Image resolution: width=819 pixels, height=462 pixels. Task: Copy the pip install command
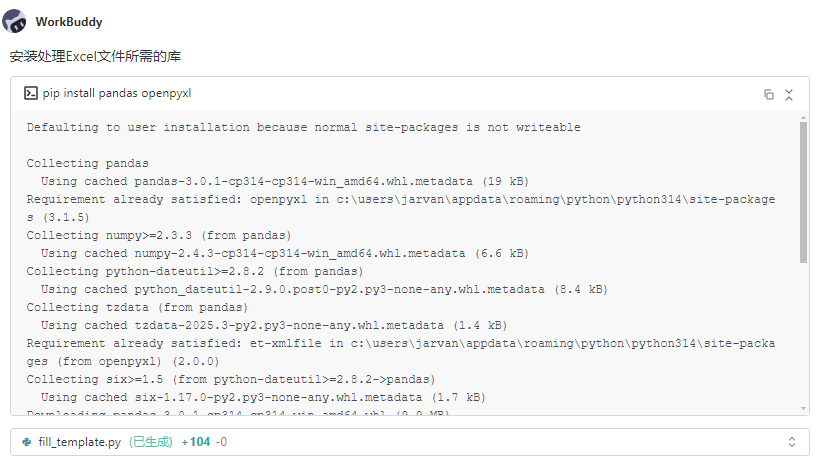click(768, 94)
